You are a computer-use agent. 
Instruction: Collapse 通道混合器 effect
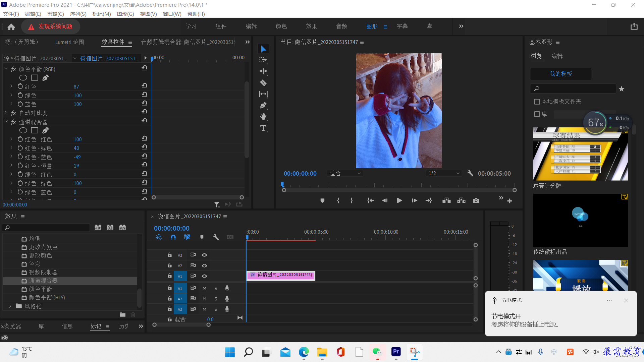click(6, 121)
